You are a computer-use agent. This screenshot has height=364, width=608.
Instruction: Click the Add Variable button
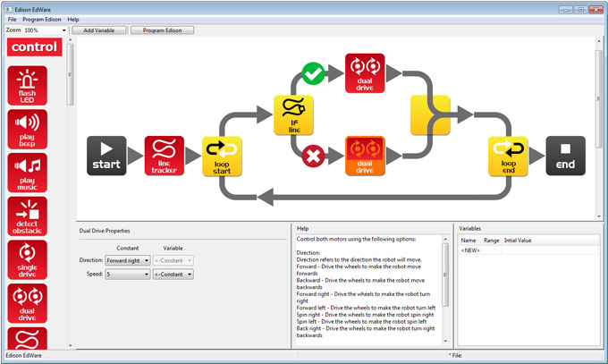pyautogui.click(x=99, y=30)
